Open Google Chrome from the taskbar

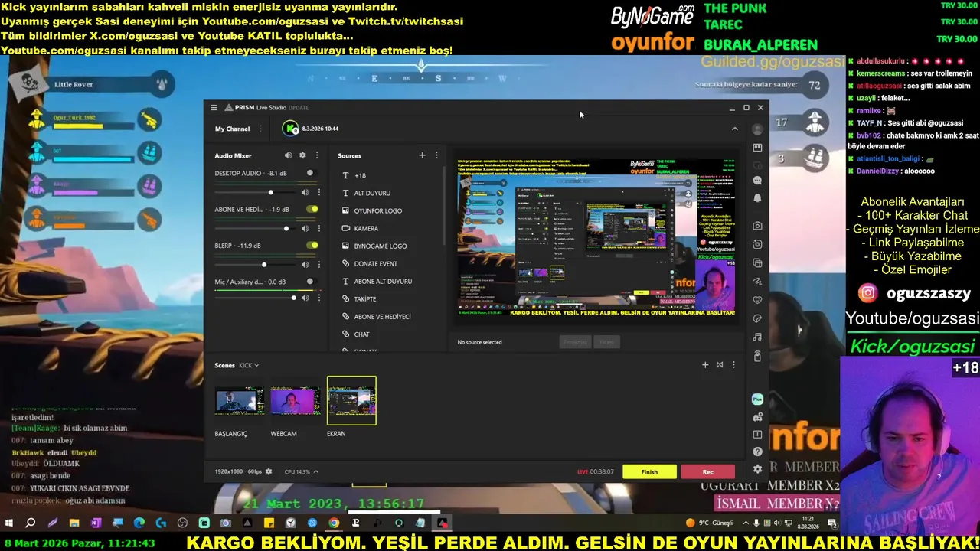[x=334, y=523]
